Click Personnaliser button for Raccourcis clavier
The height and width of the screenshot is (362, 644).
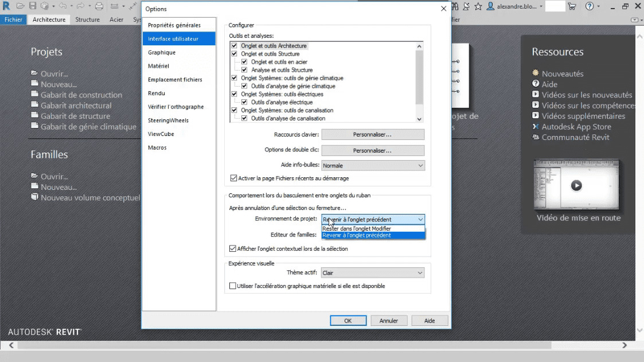click(x=373, y=135)
